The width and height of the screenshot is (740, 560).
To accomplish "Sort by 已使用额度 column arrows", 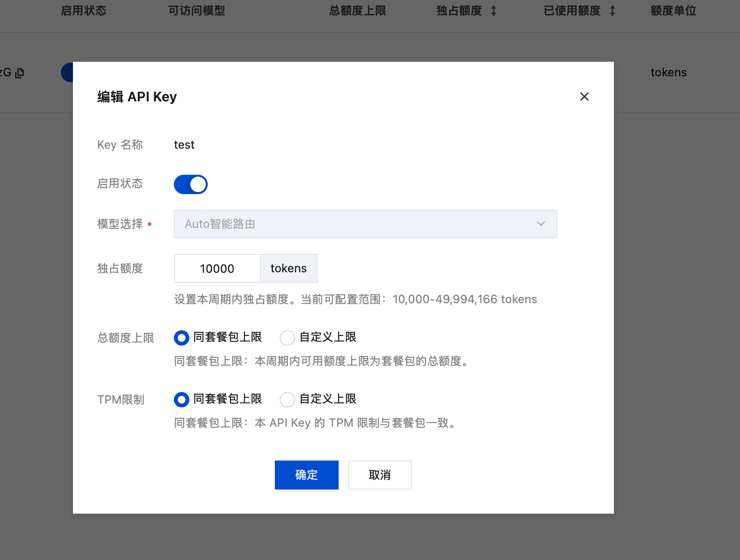I will coord(612,11).
